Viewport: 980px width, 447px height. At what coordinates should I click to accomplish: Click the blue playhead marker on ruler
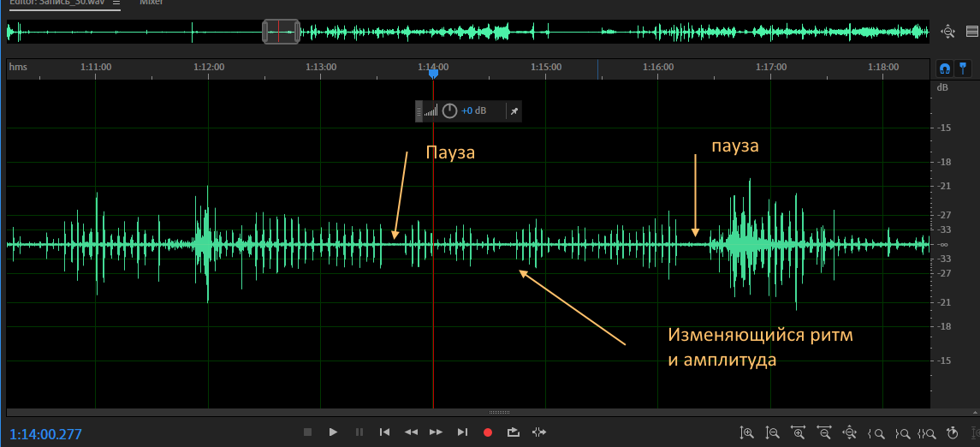tap(433, 74)
